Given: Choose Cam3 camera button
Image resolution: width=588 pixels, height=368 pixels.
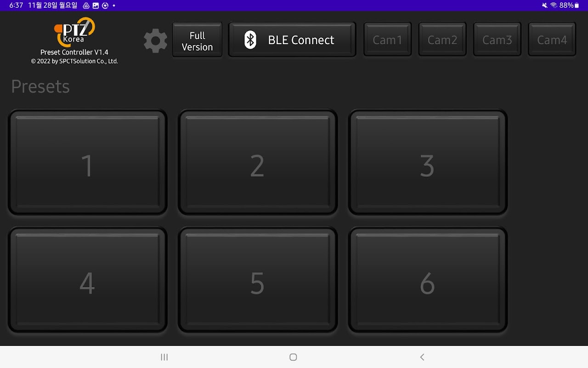Looking at the screenshot, I should [497, 40].
